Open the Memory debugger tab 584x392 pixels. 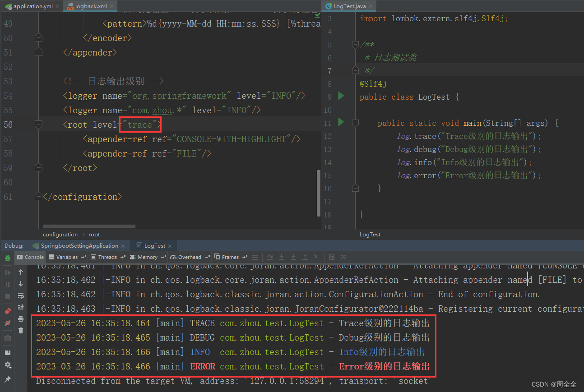pyautogui.click(x=148, y=257)
